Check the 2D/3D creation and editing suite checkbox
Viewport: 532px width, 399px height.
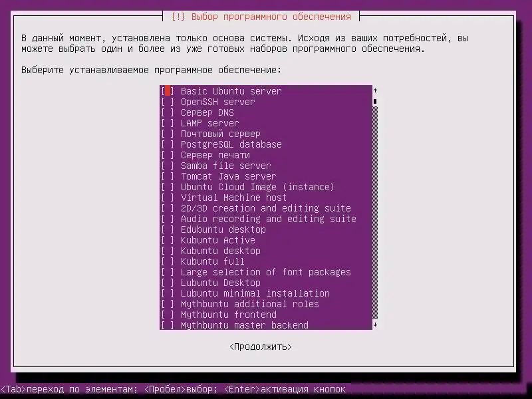168,208
